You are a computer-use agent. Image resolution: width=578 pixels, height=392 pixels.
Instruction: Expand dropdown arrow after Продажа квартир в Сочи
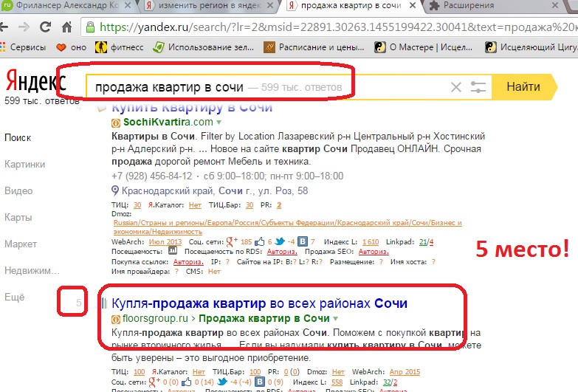click(335, 319)
